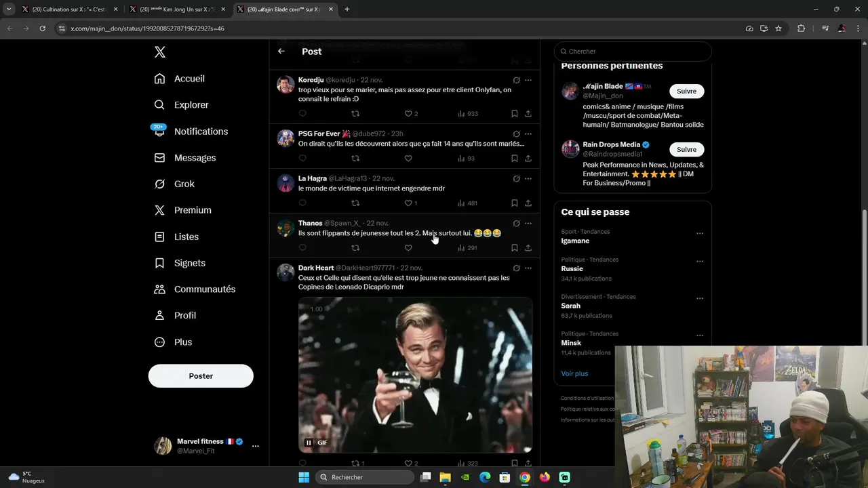The height and width of the screenshot is (488, 868).
Task: Open Grok icon on Dark Heart's reply
Action: (x=516, y=268)
